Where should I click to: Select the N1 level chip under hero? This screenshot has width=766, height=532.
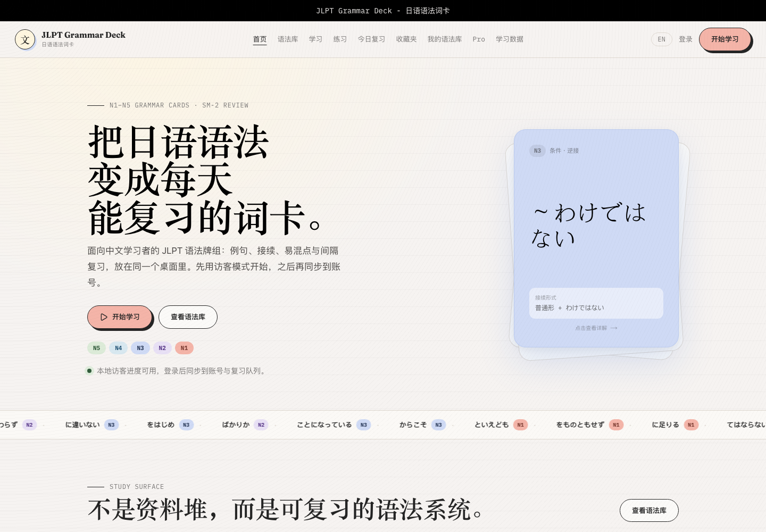click(184, 348)
